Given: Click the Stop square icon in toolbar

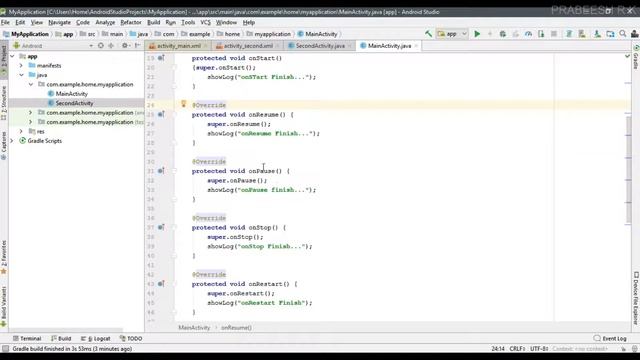Looking at the screenshot, I should [554, 34].
